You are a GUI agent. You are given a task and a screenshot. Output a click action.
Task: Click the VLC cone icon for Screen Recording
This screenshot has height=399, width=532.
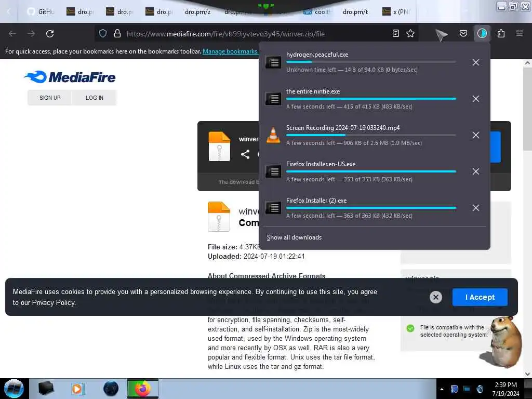(x=273, y=135)
